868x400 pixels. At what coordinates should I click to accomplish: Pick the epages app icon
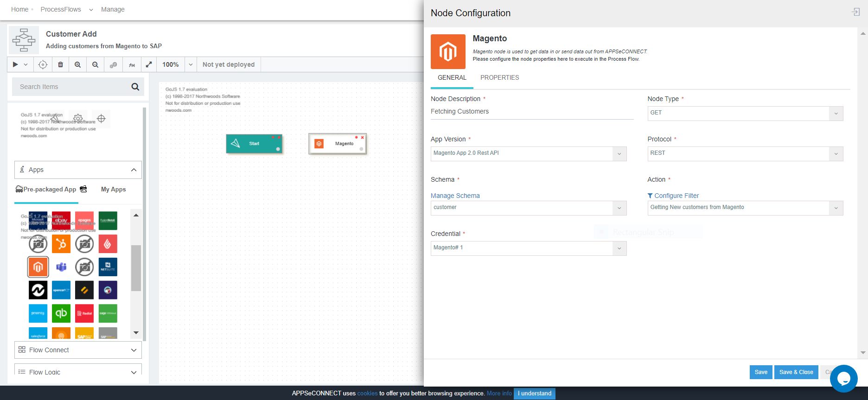pyautogui.click(x=84, y=221)
